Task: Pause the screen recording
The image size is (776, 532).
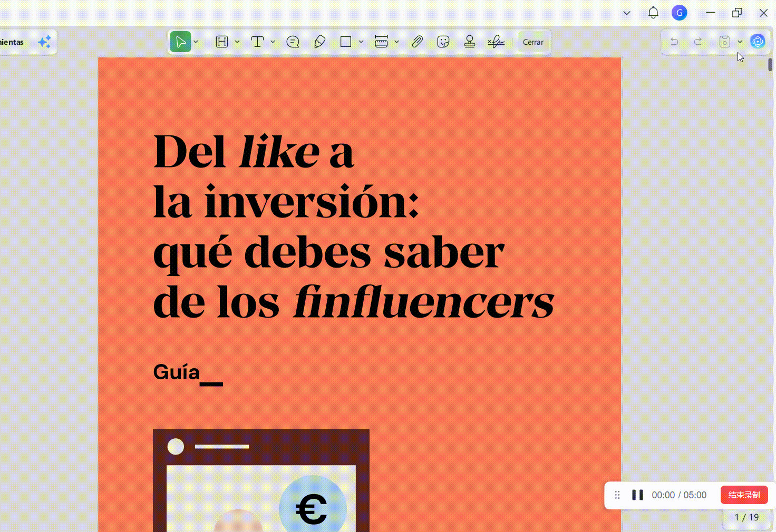Action: (x=637, y=495)
